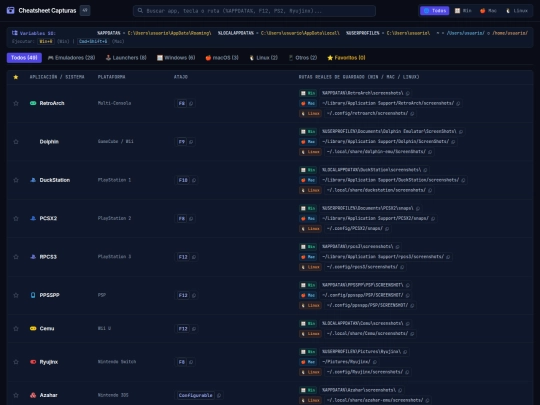The image size is (540, 405).
Task: Filter paths by Linux in header
Action: point(517,11)
